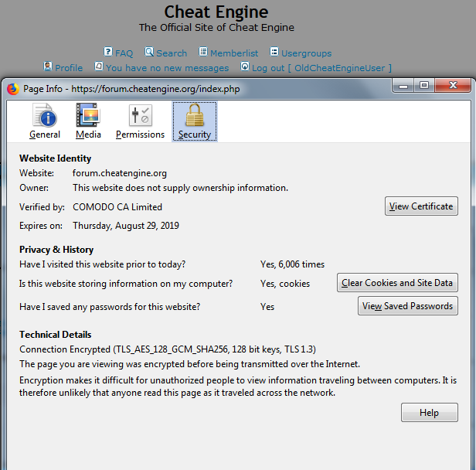476x470 pixels.
Task: Open 'You have no new messages' link
Action: 167,68
